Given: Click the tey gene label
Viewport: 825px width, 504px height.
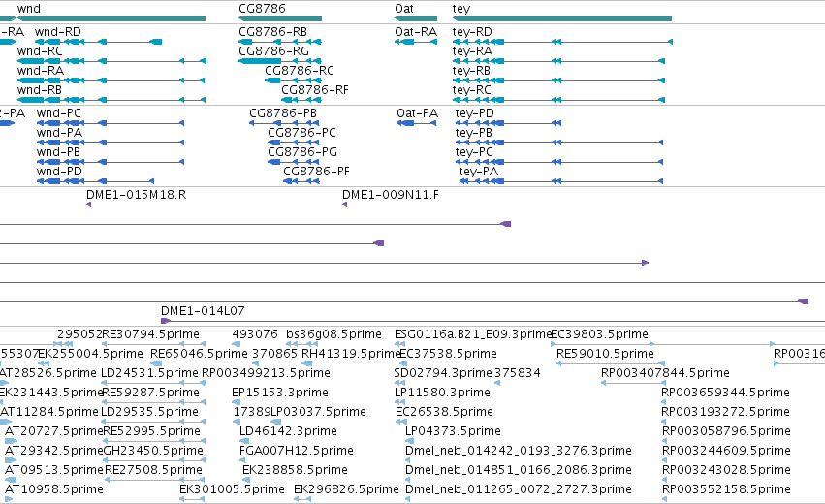Looking at the screenshot, I should pyautogui.click(x=460, y=9).
